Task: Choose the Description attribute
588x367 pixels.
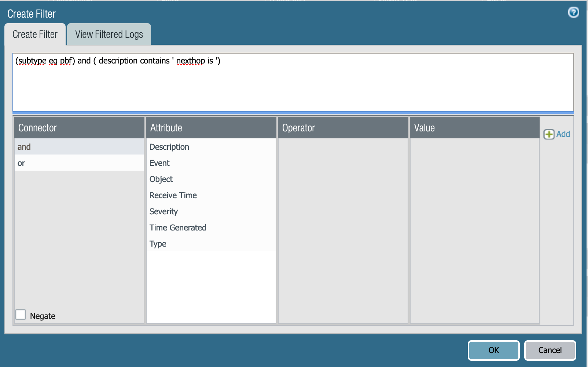Action: pos(169,147)
